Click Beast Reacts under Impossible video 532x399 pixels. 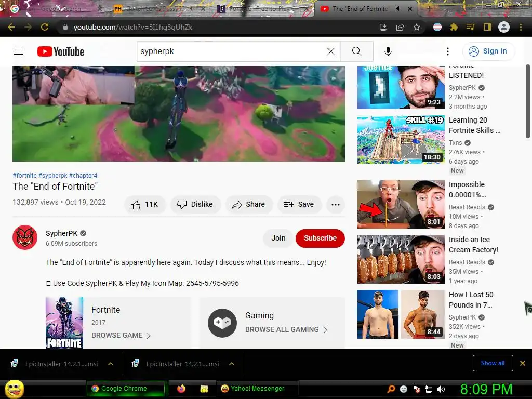coord(467,207)
